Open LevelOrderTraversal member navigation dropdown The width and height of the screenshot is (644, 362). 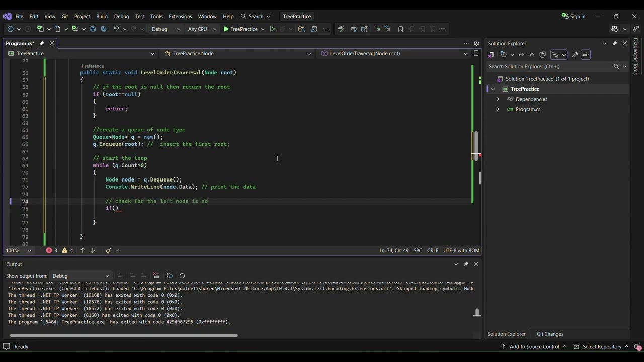click(x=395, y=53)
